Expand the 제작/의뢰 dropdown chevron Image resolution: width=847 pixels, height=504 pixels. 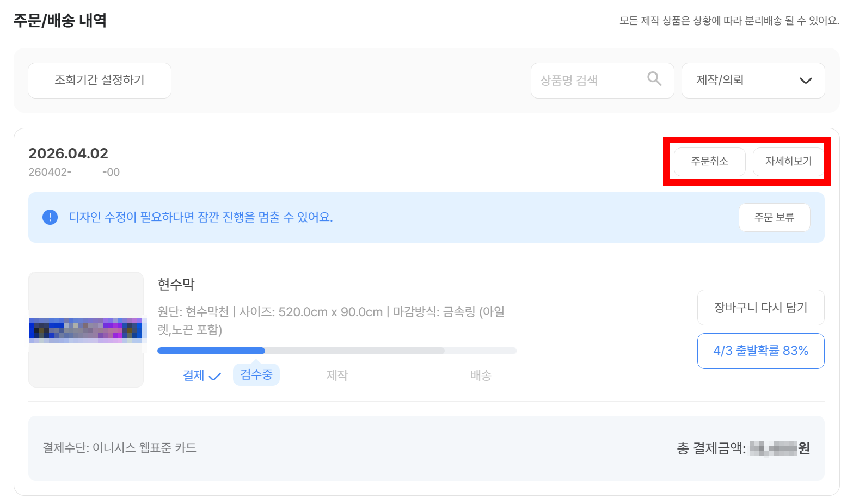[x=806, y=81]
